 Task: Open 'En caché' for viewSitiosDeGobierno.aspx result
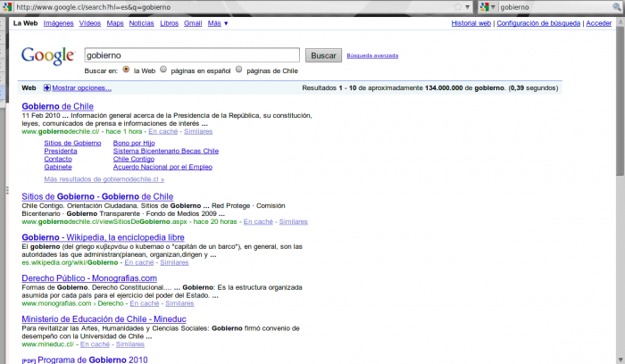click(x=258, y=221)
